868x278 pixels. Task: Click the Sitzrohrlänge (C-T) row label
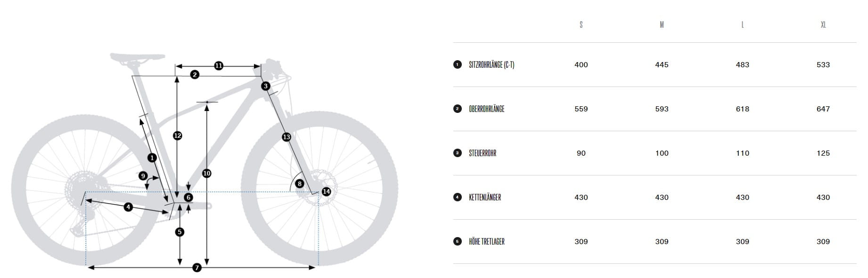[491, 64]
